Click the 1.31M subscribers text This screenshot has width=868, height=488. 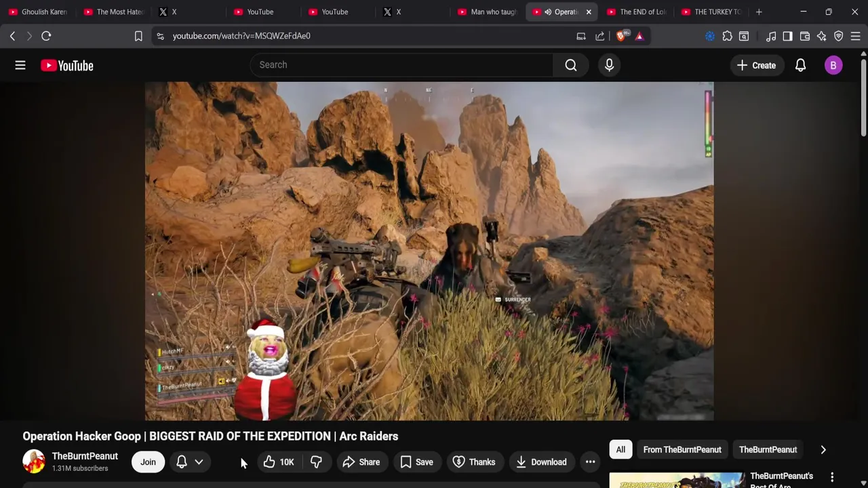(x=80, y=468)
